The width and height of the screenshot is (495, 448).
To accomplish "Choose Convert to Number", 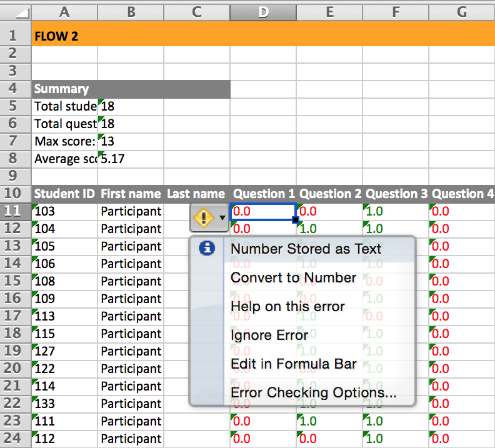I will (293, 277).
